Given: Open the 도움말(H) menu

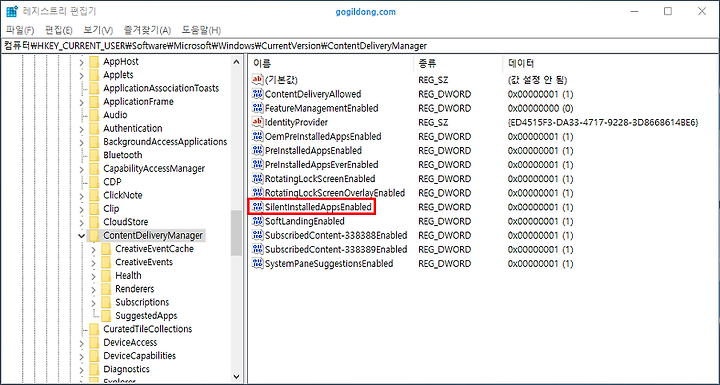Looking at the screenshot, I should [201, 30].
